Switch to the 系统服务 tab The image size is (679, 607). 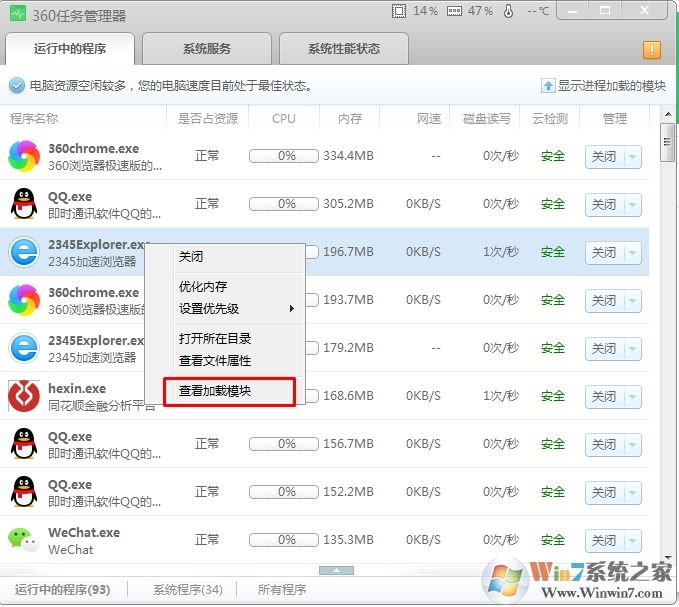tap(207, 48)
